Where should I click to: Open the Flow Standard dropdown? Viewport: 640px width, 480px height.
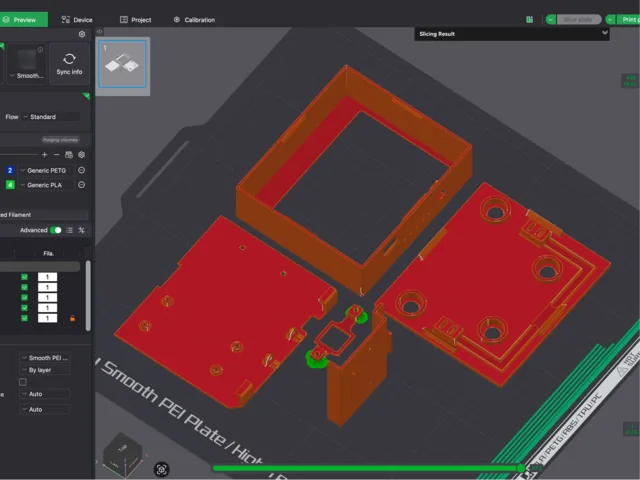[51, 117]
